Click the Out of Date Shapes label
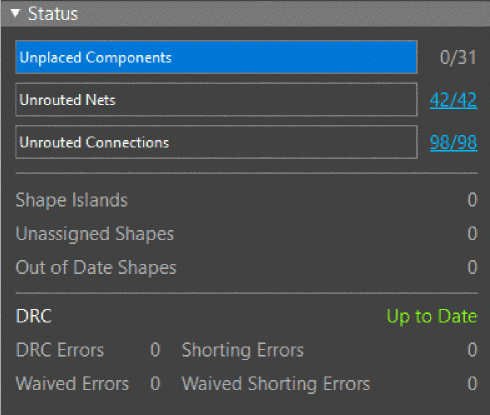The height and width of the screenshot is (415, 490). 96,268
